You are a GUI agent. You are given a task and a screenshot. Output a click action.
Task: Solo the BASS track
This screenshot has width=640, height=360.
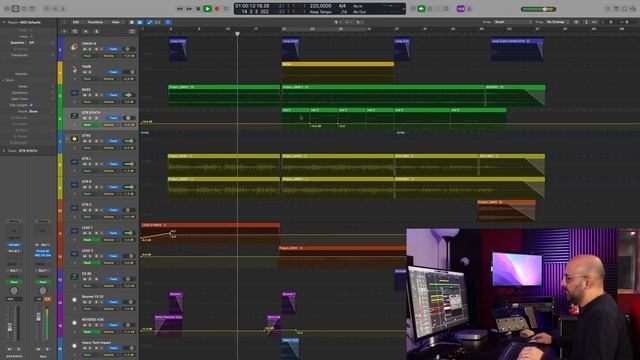click(x=90, y=95)
